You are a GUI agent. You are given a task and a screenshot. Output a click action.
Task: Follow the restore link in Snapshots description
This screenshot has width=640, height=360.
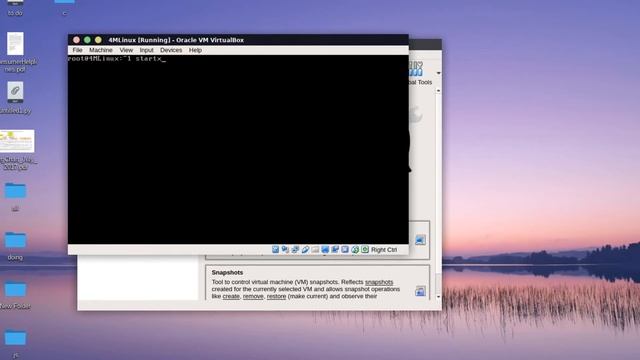(276, 296)
